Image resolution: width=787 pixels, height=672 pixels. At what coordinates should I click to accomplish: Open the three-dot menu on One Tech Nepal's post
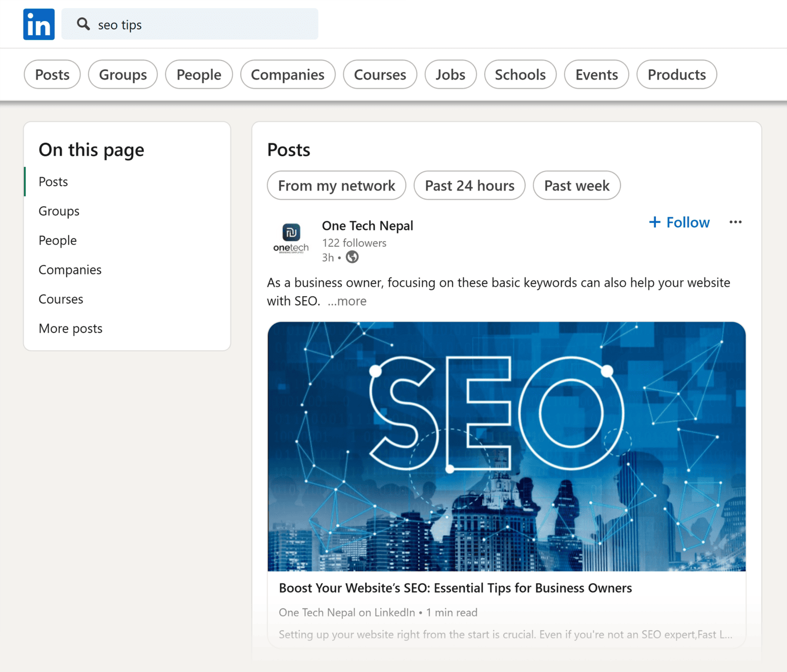pyautogui.click(x=736, y=222)
